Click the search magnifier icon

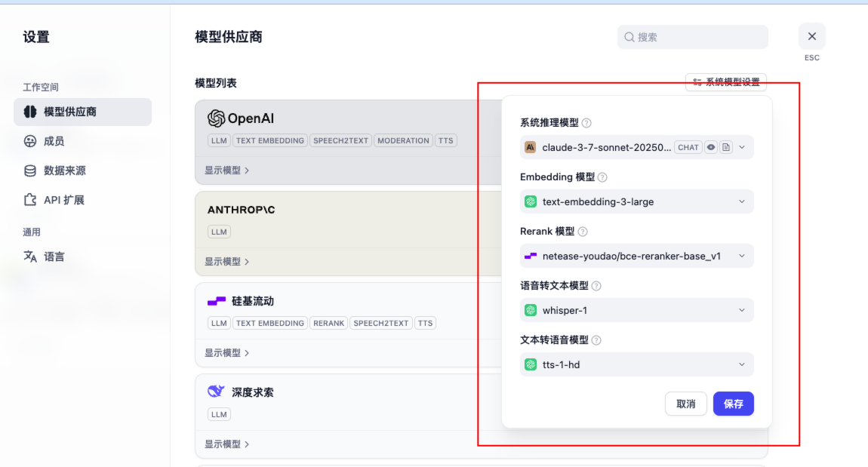pos(629,37)
